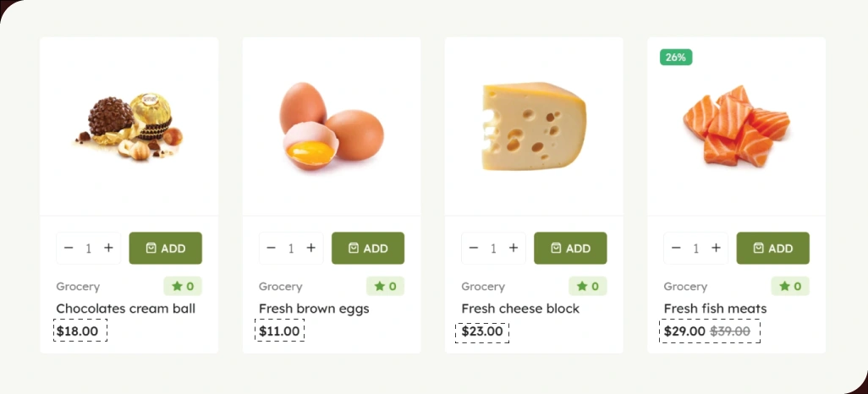This screenshot has height=394, width=868.
Task: Increase quantity for Chocolates cream ball
Action: (x=108, y=248)
